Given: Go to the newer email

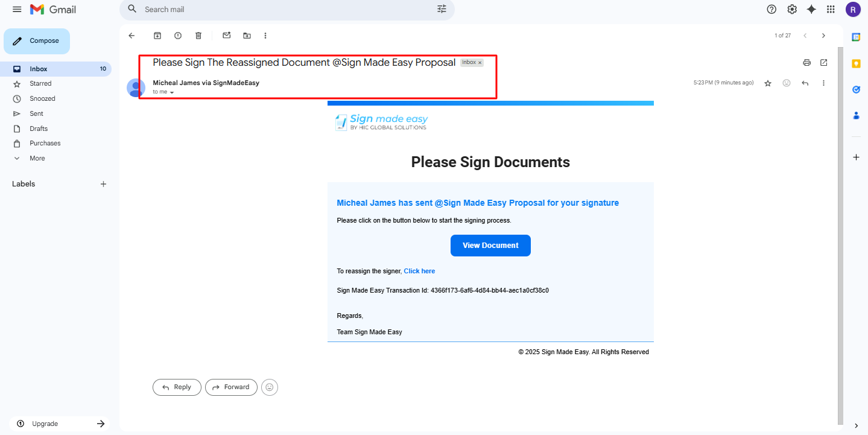Looking at the screenshot, I should coord(805,36).
